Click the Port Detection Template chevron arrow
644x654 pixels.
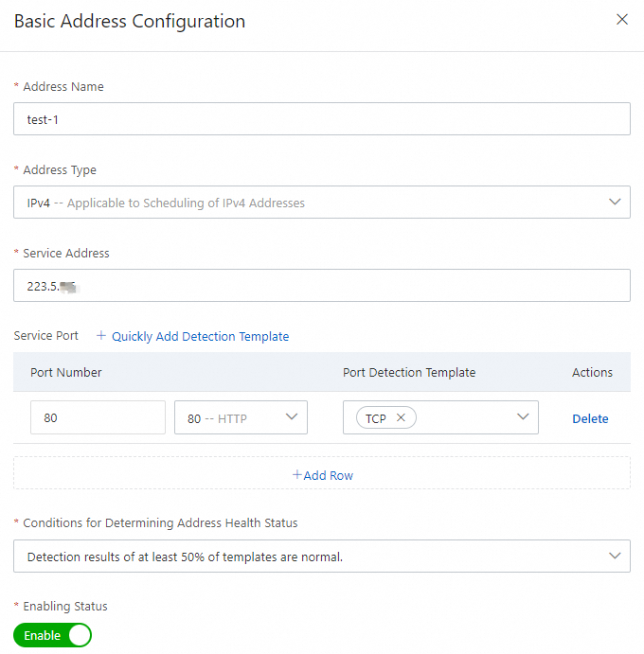(x=523, y=417)
